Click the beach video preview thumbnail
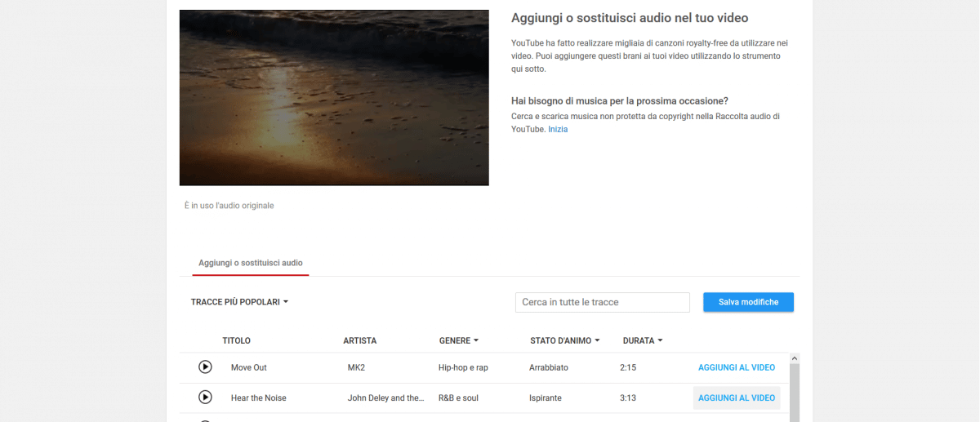Image resolution: width=980 pixels, height=422 pixels. click(334, 98)
